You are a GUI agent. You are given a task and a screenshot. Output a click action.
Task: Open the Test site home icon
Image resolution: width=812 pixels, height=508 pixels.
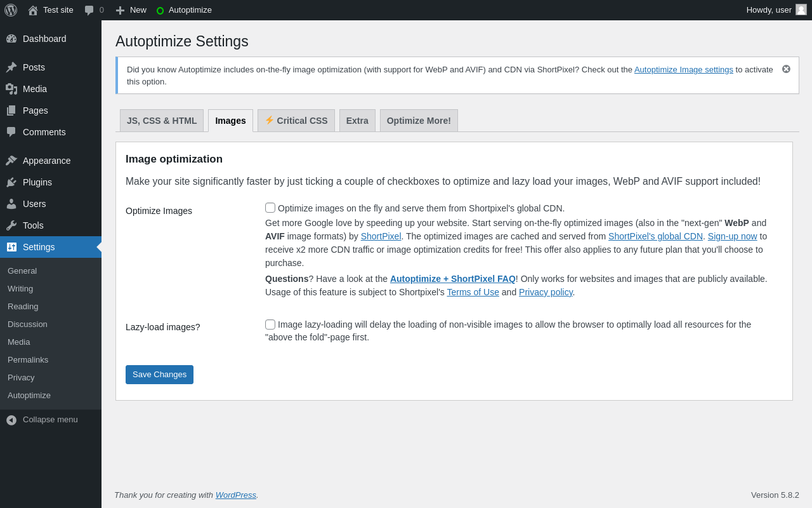33,10
